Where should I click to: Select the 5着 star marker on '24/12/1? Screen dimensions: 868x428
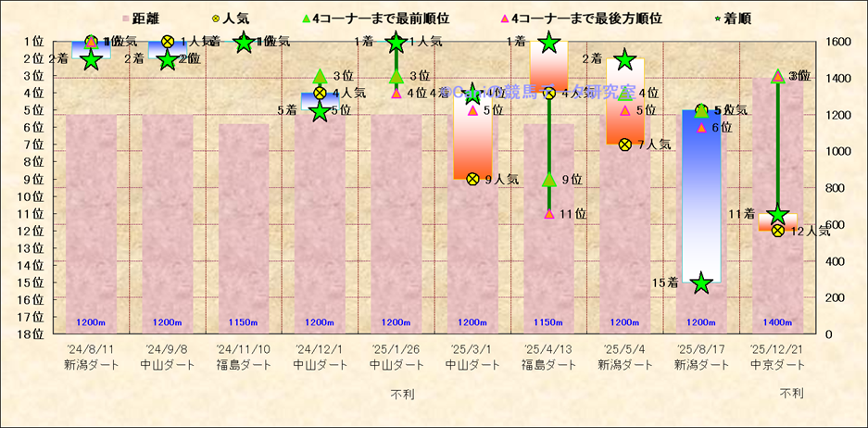[x=320, y=111]
